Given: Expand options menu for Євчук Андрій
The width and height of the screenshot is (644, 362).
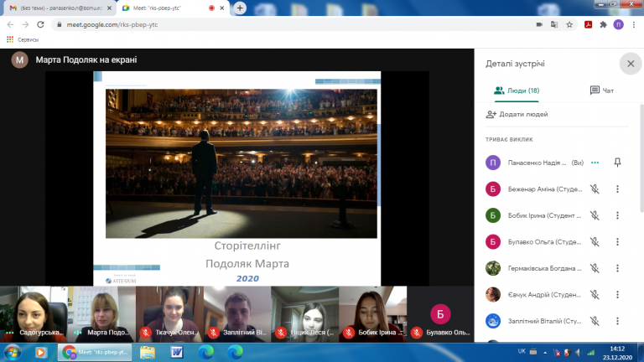Looking at the screenshot, I should 618,294.
